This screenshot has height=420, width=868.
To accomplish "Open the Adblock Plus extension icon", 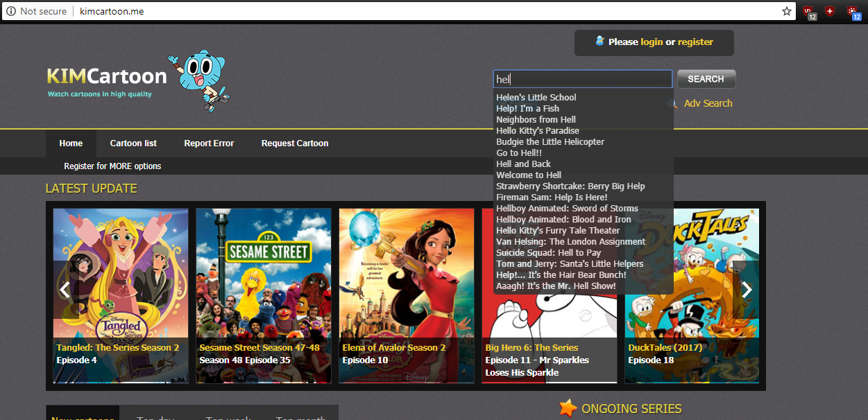I will 830,11.
